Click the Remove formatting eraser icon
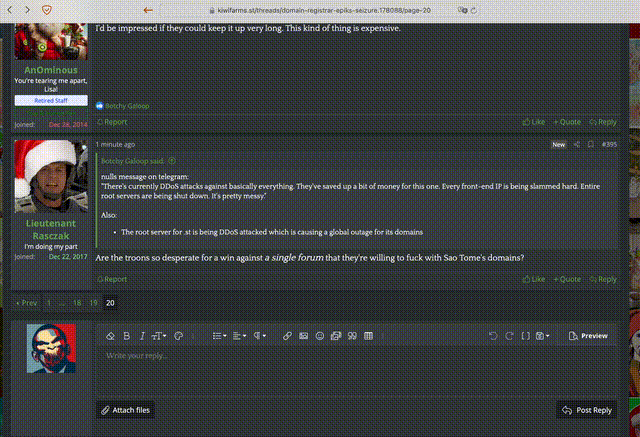This screenshot has height=437, width=640. click(110, 336)
